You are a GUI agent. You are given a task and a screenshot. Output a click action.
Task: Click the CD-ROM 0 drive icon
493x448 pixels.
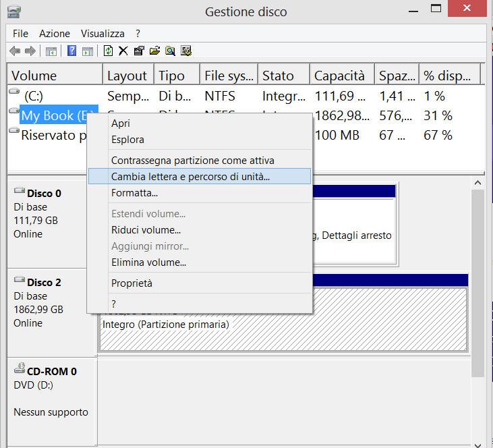click(20, 368)
